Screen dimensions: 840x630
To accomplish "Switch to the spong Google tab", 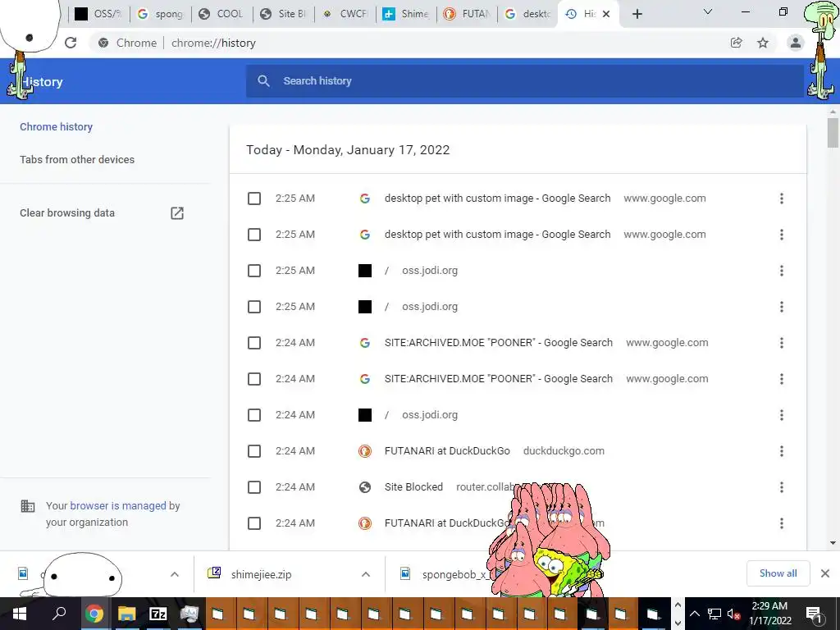I will click(x=160, y=14).
